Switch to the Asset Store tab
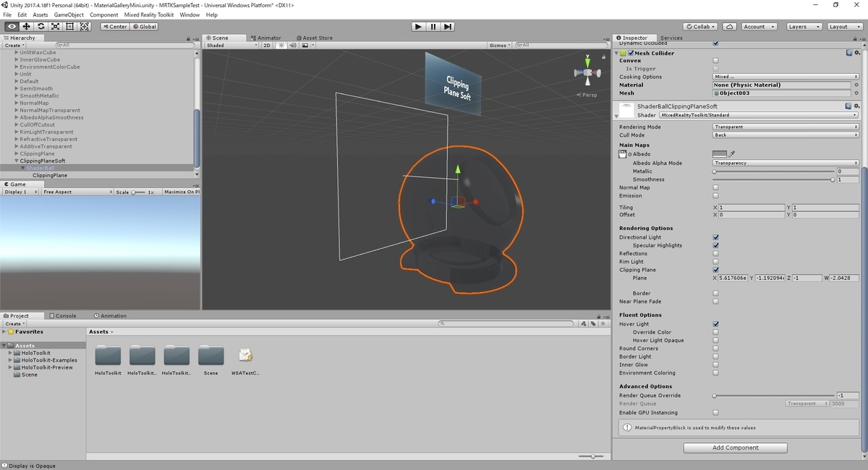Screen dimensions: 868x470 click(x=314, y=38)
